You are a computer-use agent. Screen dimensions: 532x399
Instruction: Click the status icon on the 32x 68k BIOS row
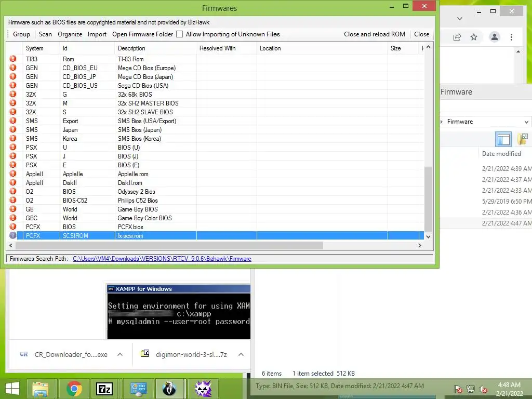13,94
